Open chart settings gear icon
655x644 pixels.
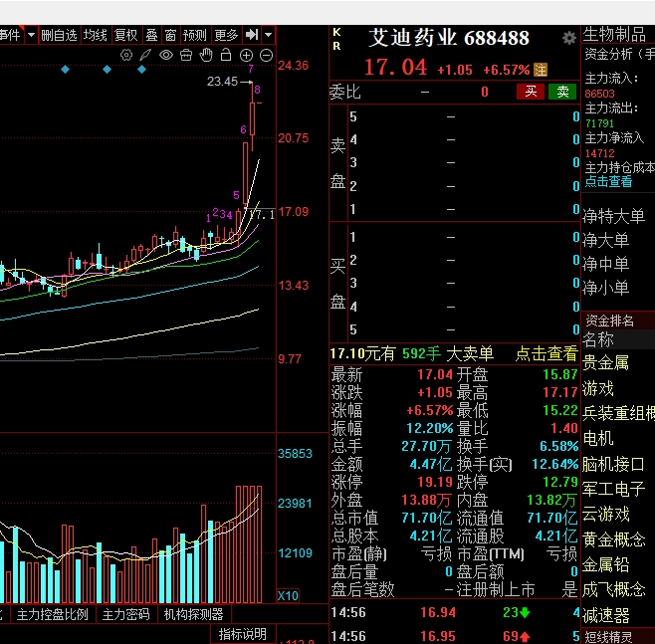tap(126, 55)
